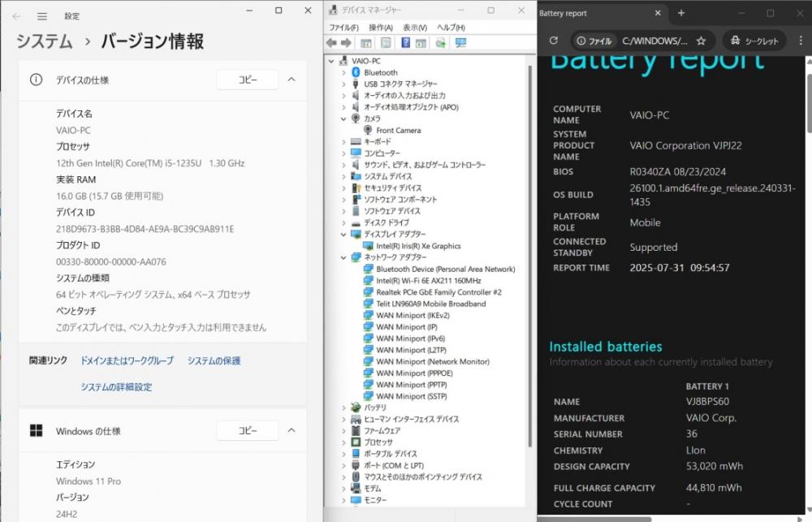This screenshot has height=522, width=812.
Task: Select Intel(R) Wi-Fi 6E AX211 160MHz adapter
Action: [429, 281]
